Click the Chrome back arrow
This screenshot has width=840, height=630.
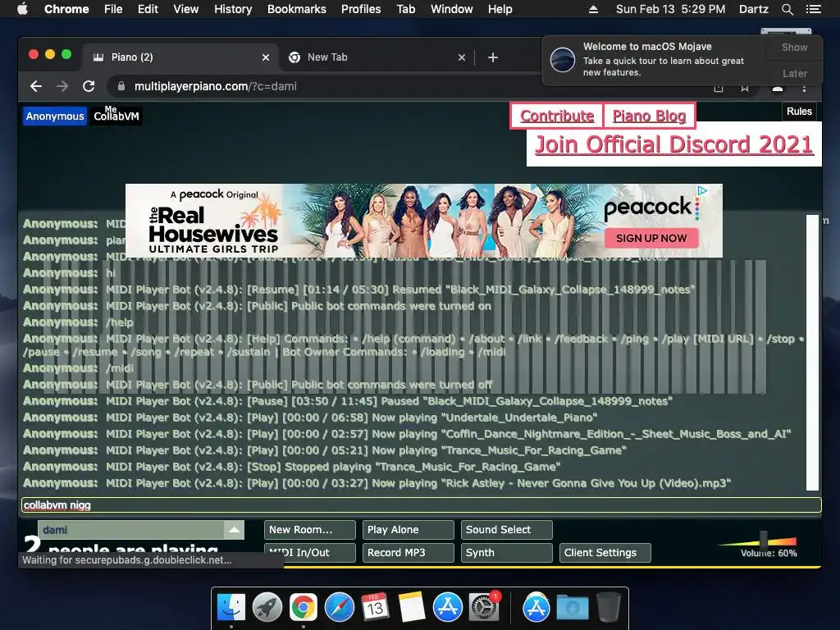pos(36,86)
